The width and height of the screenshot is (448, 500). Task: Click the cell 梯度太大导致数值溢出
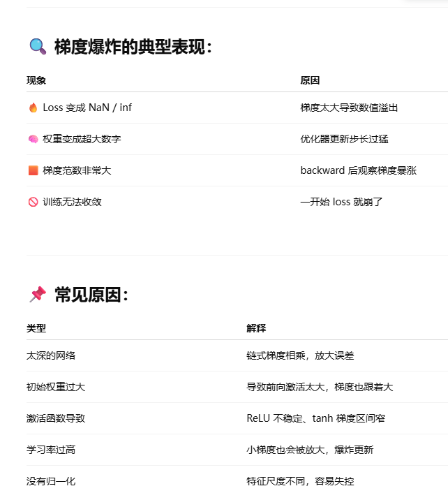click(349, 108)
